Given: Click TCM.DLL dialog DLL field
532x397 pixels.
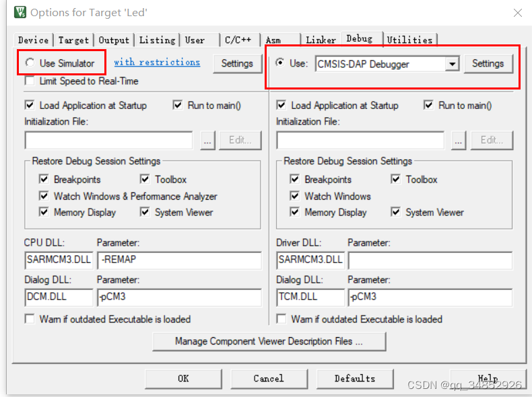Looking at the screenshot, I should (x=310, y=297).
